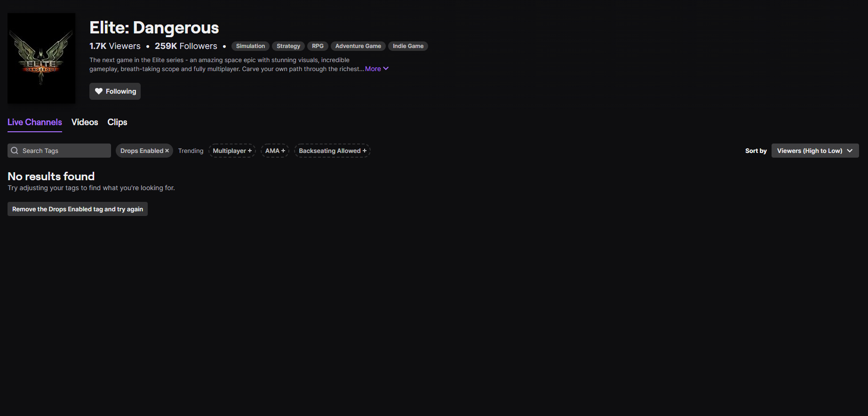This screenshot has width=868, height=416.
Task: Remove the Drops Enabled tag via the x
Action: [x=167, y=151]
